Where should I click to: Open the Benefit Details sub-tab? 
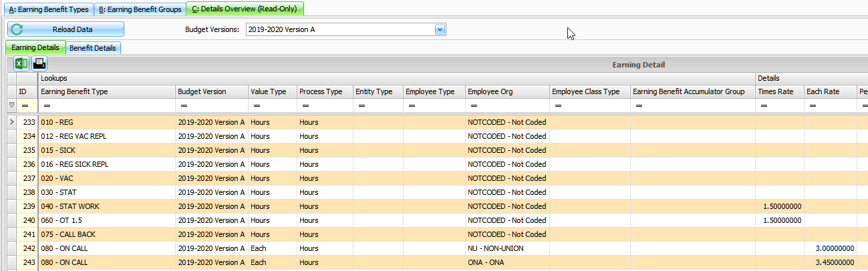pyautogui.click(x=94, y=47)
